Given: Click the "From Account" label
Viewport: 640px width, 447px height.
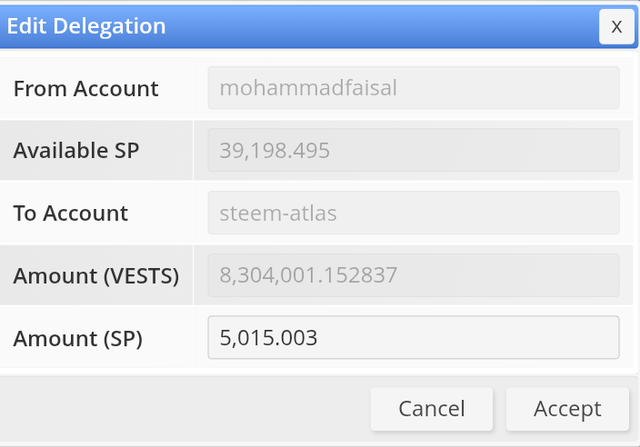Looking at the screenshot, I should click(86, 88).
